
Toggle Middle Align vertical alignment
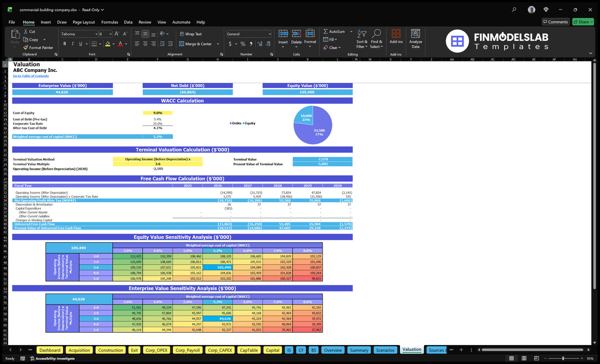tap(145, 34)
